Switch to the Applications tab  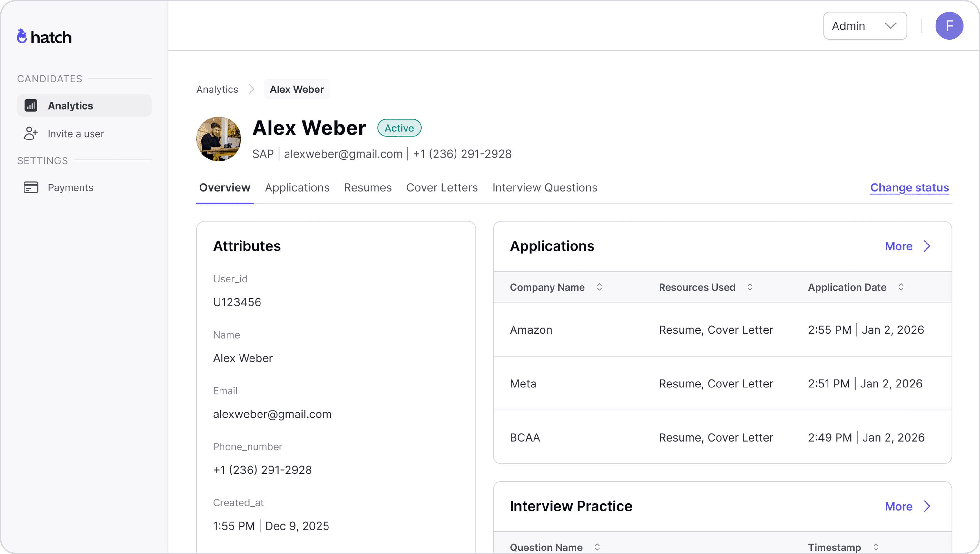coord(297,187)
